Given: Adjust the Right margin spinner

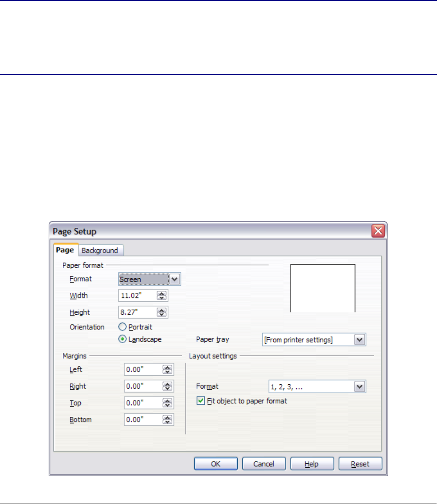Looking at the screenshot, I should (168, 386).
